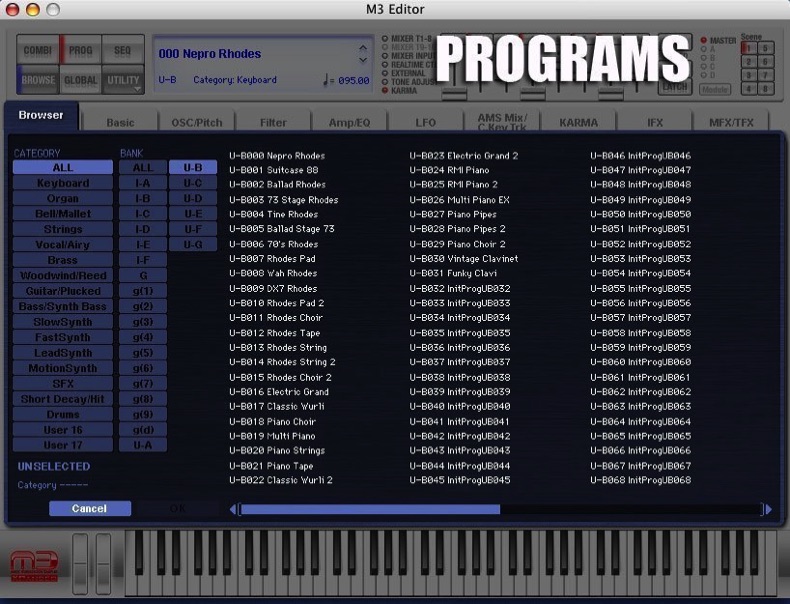Filter by the Keyboard category
This screenshot has height=604, width=790.
[63, 183]
